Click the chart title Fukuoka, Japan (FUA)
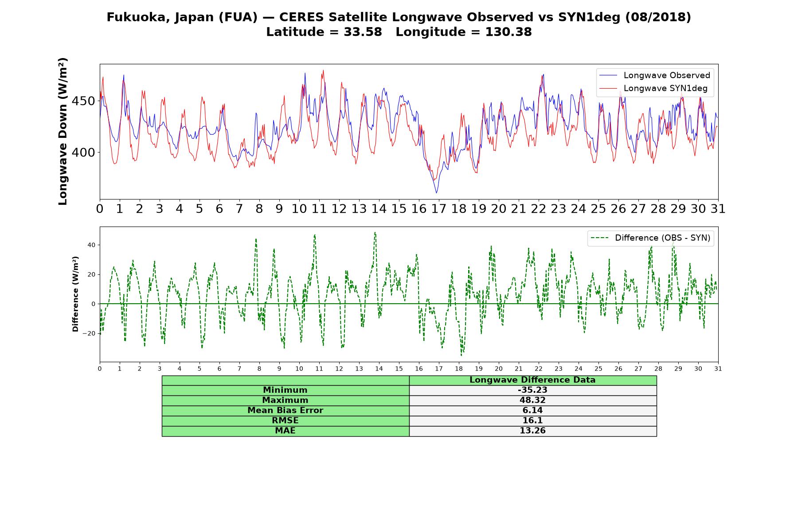 coord(182,17)
